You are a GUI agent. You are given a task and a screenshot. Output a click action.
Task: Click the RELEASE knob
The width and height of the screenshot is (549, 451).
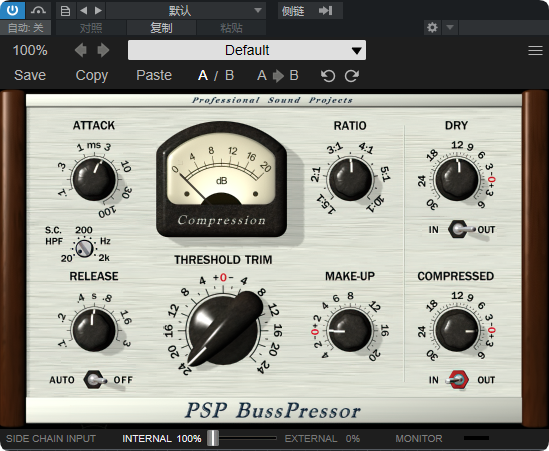93,329
